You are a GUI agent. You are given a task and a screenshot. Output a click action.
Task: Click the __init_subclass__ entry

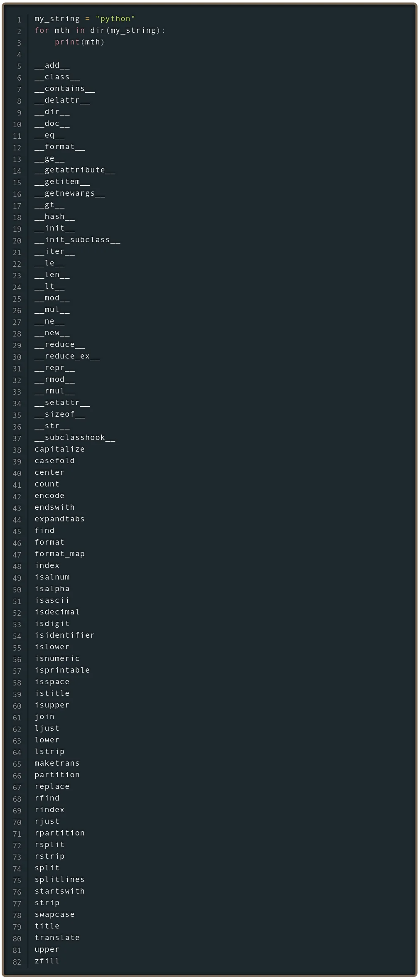pos(77,240)
